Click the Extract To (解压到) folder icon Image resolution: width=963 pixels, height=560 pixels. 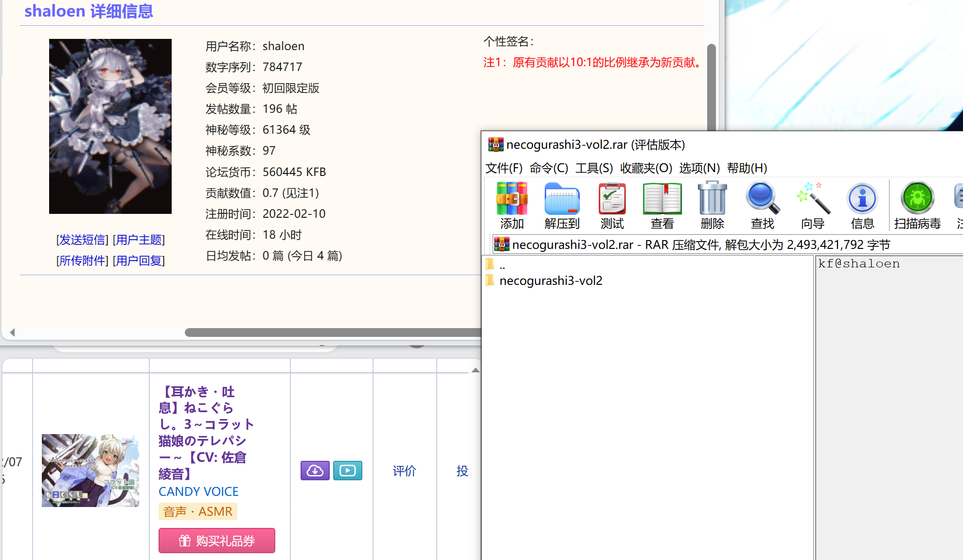(x=562, y=198)
